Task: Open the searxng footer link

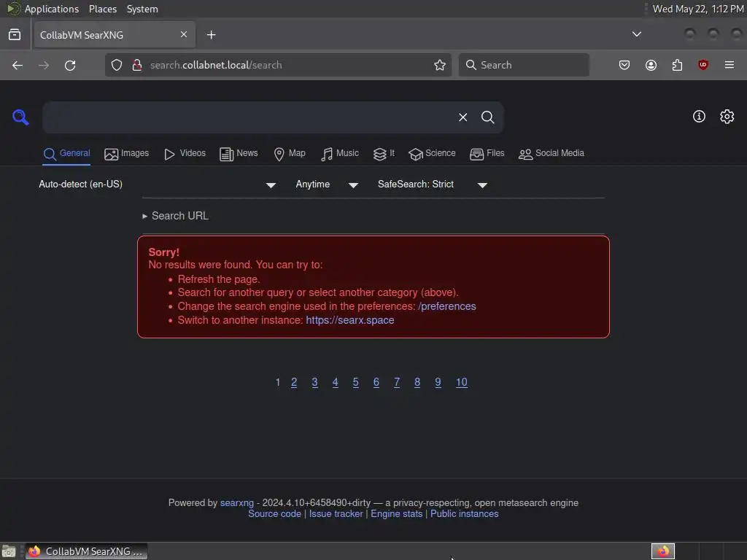Action: (237, 503)
